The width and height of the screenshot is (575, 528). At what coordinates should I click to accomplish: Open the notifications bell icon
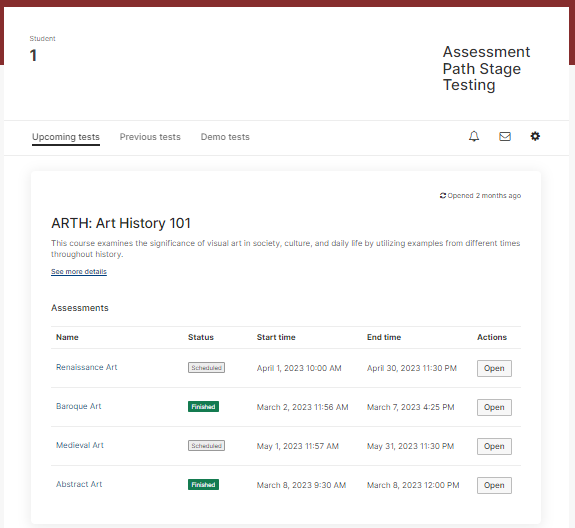tap(474, 136)
